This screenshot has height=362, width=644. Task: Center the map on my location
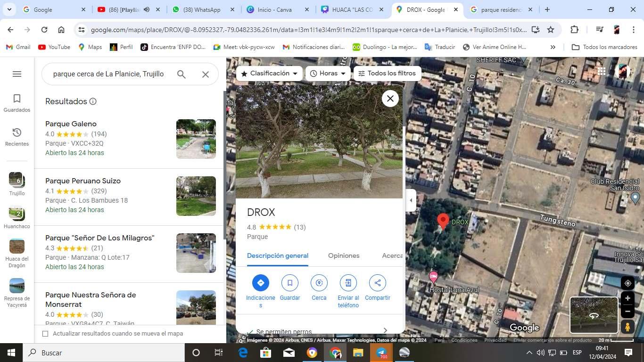[627, 283]
